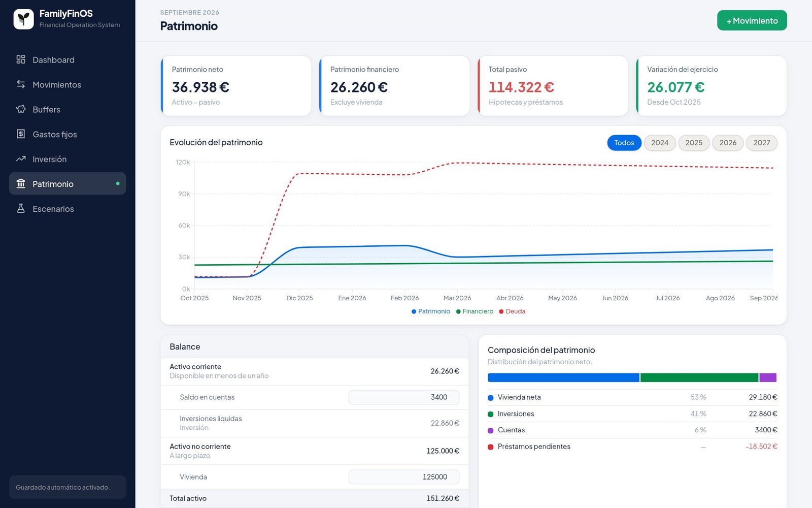Click the Gastos fijos receipt icon

pyautogui.click(x=21, y=134)
